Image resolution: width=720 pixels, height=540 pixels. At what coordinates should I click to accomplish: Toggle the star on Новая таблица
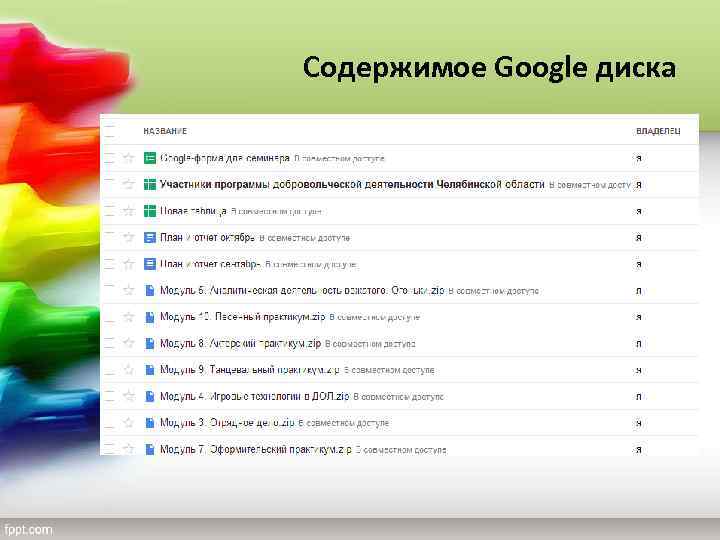129,211
